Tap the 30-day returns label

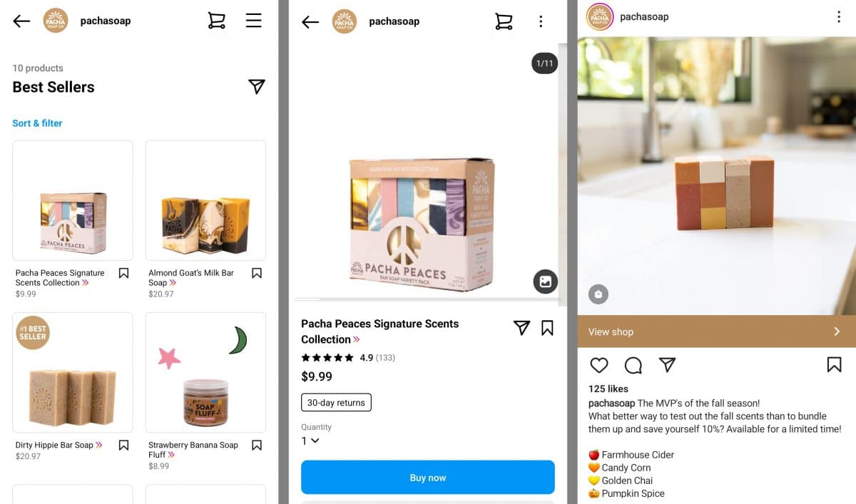click(336, 403)
